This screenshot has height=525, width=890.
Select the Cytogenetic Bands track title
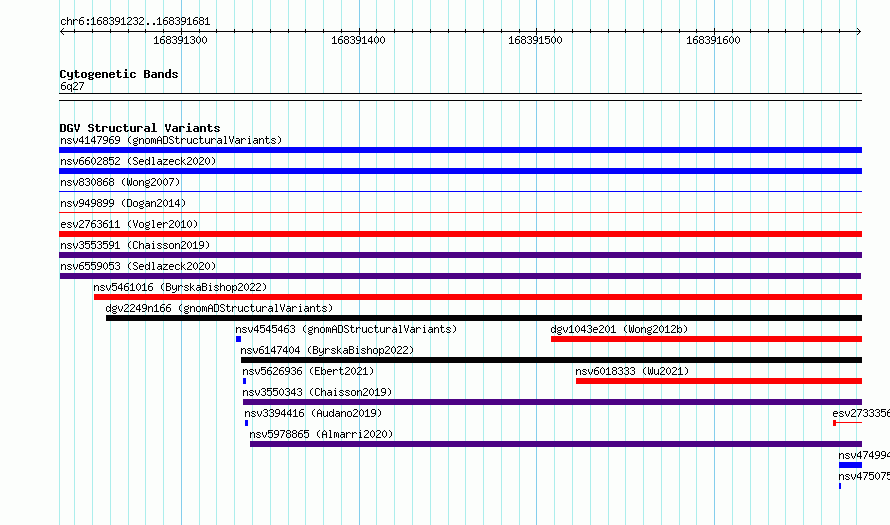point(119,74)
